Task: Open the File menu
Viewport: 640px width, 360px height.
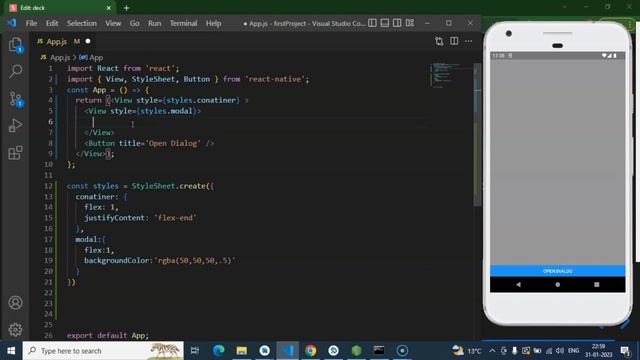Action: 31,23
